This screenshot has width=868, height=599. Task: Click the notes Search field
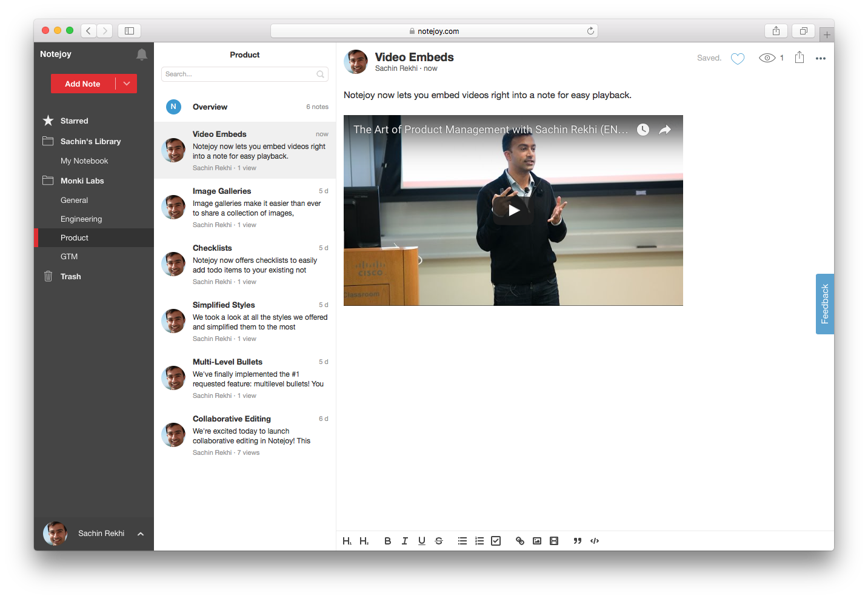click(239, 74)
